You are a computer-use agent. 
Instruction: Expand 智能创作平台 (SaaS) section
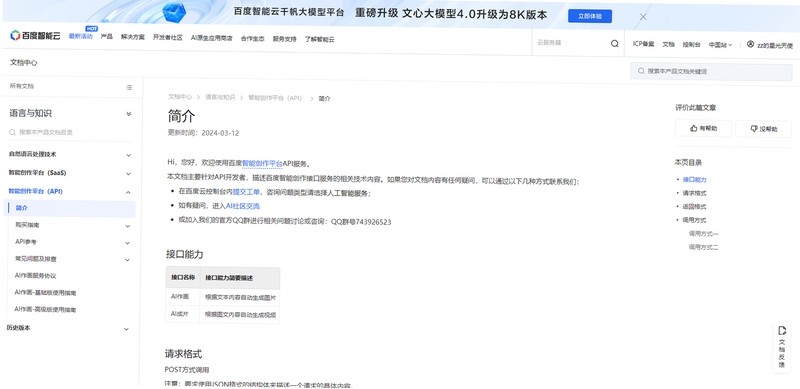129,174
